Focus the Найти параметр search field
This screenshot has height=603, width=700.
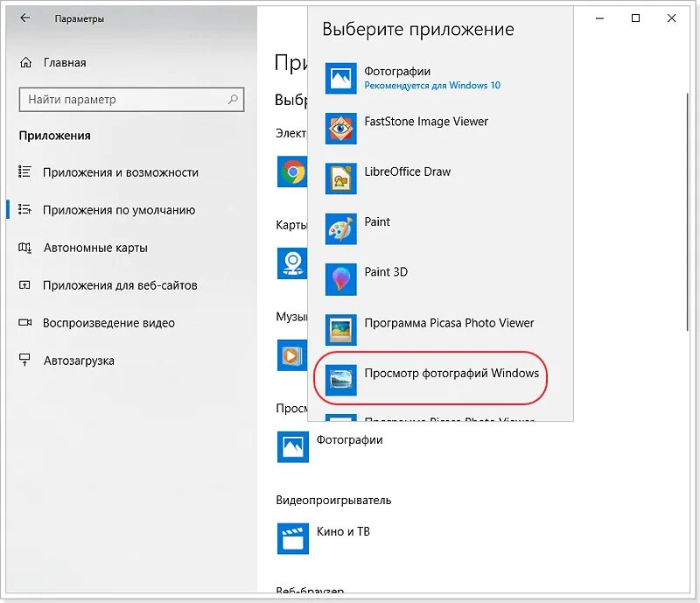pyautogui.click(x=131, y=99)
